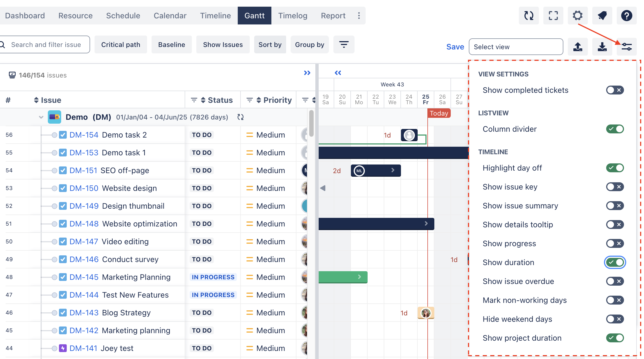Click the import download icon
This screenshot has width=644, height=359.
(602, 47)
